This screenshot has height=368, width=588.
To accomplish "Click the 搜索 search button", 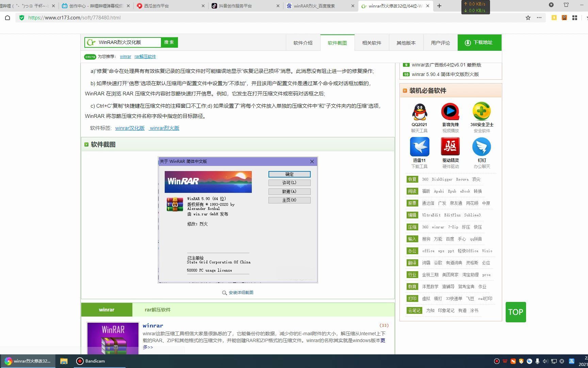I will pos(169,42).
